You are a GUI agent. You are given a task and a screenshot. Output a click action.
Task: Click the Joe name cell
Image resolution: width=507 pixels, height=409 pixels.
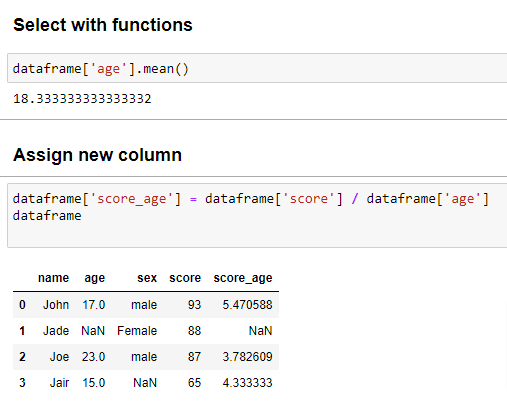pyautogui.click(x=59, y=357)
